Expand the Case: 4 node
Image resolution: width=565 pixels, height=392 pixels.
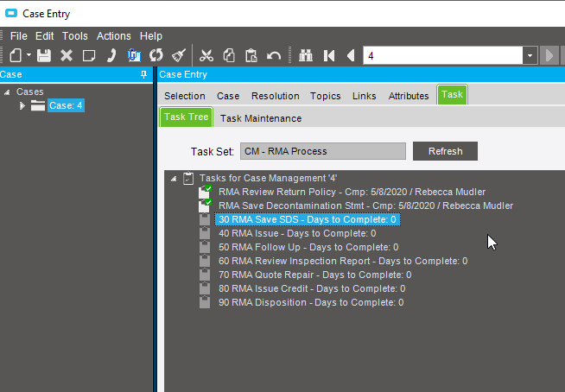pyautogui.click(x=22, y=106)
